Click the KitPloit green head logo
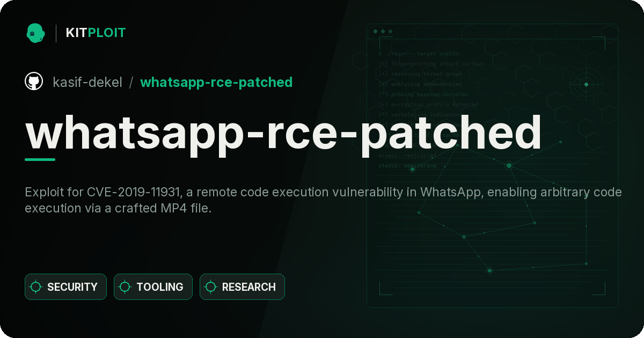Screen dimensions: 644x338 pos(35,33)
